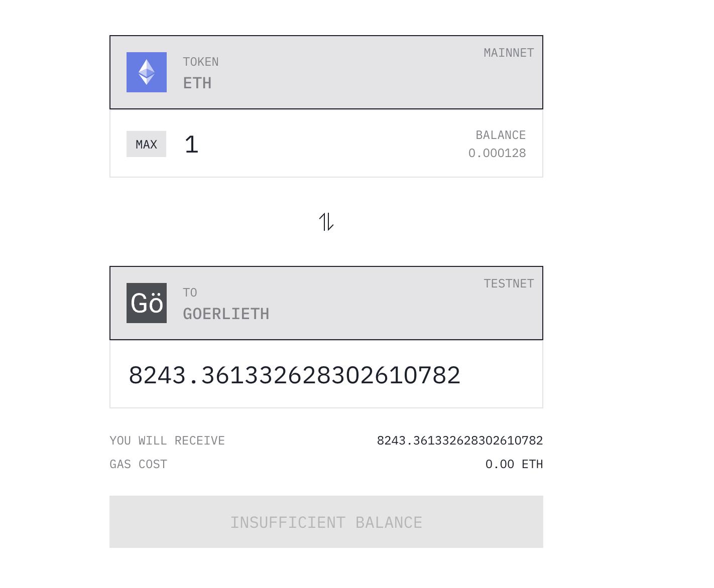Click the 0.000128 balance value
The image size is (714, 588).
click(x=497, y=154)
